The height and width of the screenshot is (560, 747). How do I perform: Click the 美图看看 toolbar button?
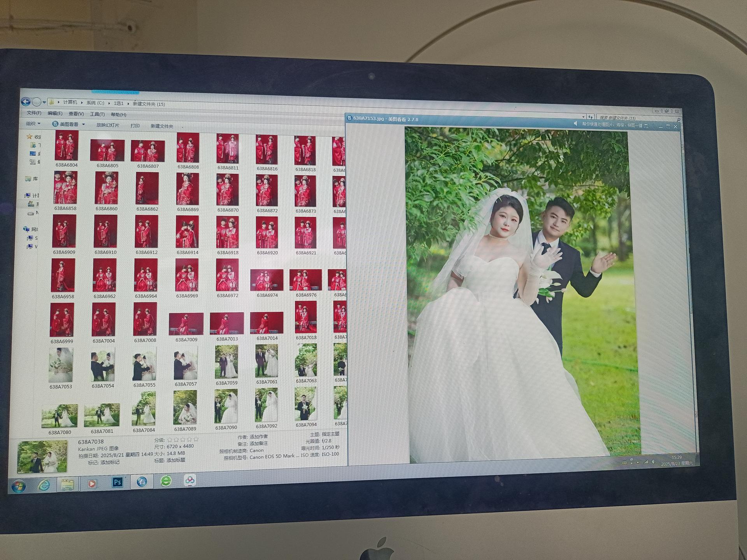click(66, 124)
